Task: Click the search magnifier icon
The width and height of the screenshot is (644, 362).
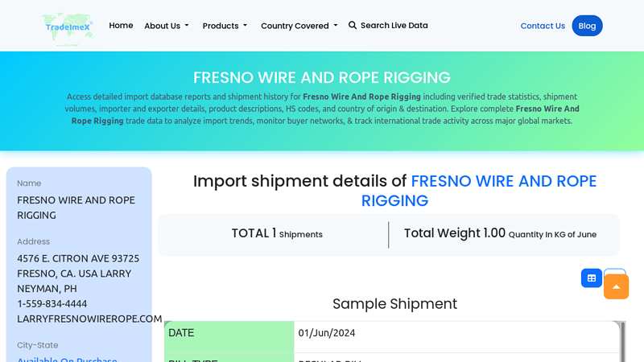Action: [x=353, y=26]
